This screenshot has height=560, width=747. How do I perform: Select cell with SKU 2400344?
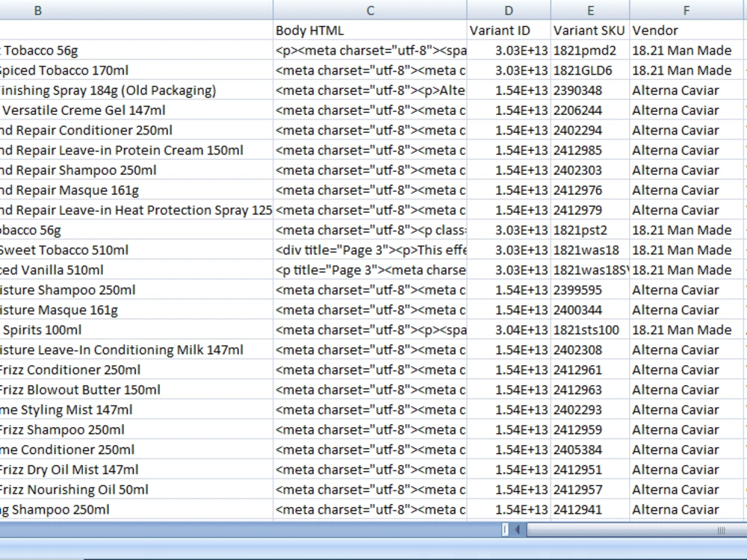click(x=590, y=310)
